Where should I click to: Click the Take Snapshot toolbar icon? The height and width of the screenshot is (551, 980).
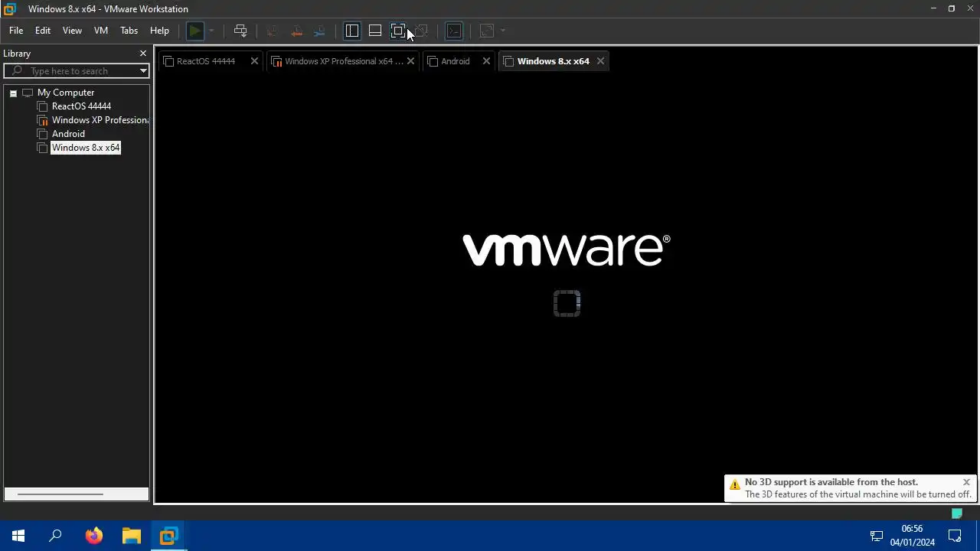click(x=271, y=31)
